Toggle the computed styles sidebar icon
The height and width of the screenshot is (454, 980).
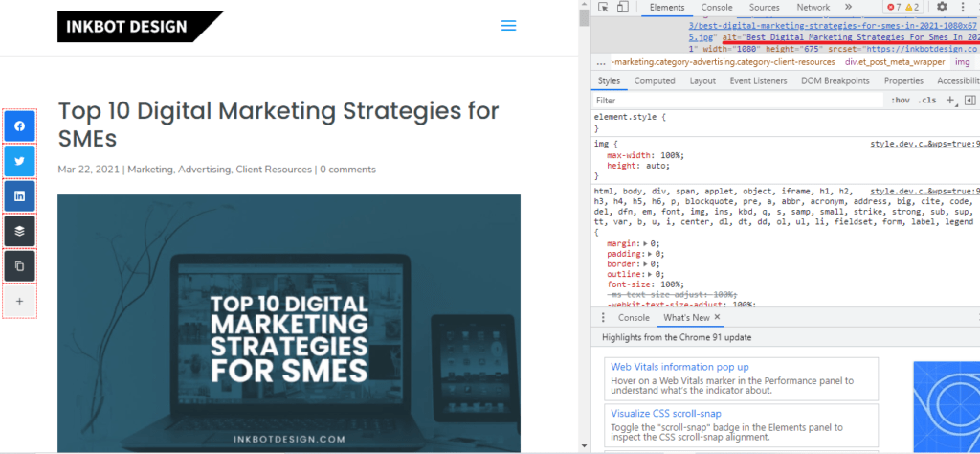pos(970,100)
